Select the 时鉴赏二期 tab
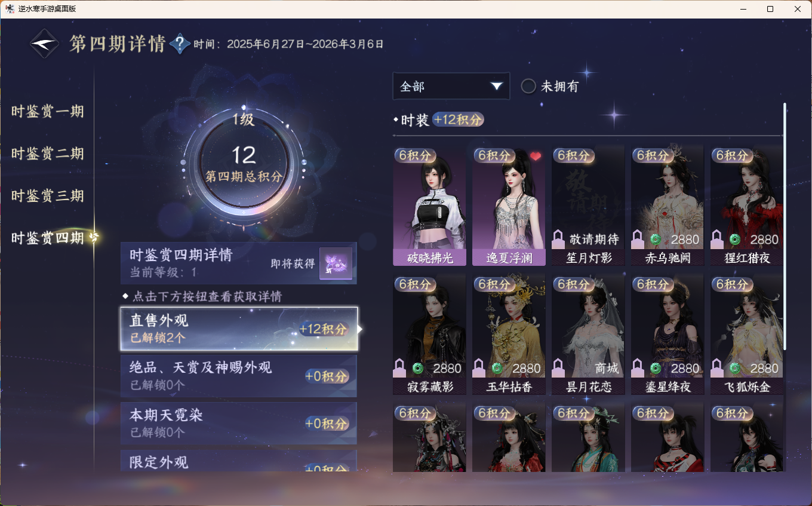 pyautogui.click(x=48, y=154)
